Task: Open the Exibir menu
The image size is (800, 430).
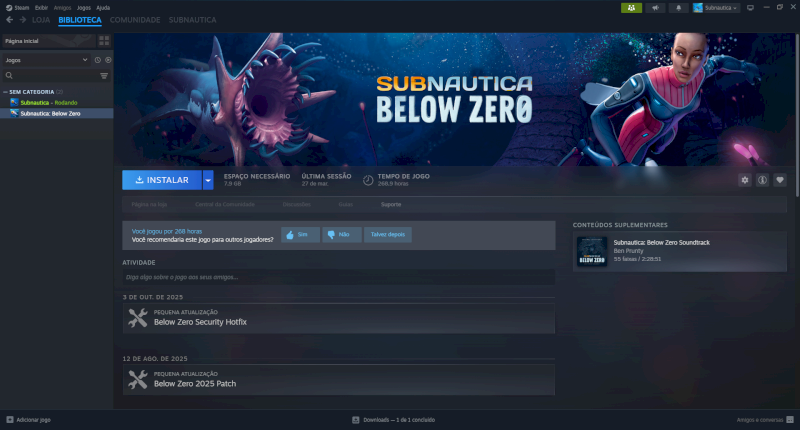Action: 41,8
